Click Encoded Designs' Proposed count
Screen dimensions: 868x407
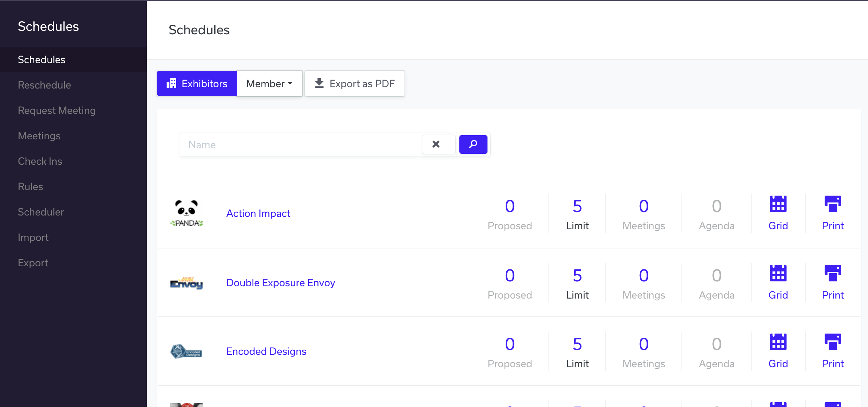(x=510, y=344)
